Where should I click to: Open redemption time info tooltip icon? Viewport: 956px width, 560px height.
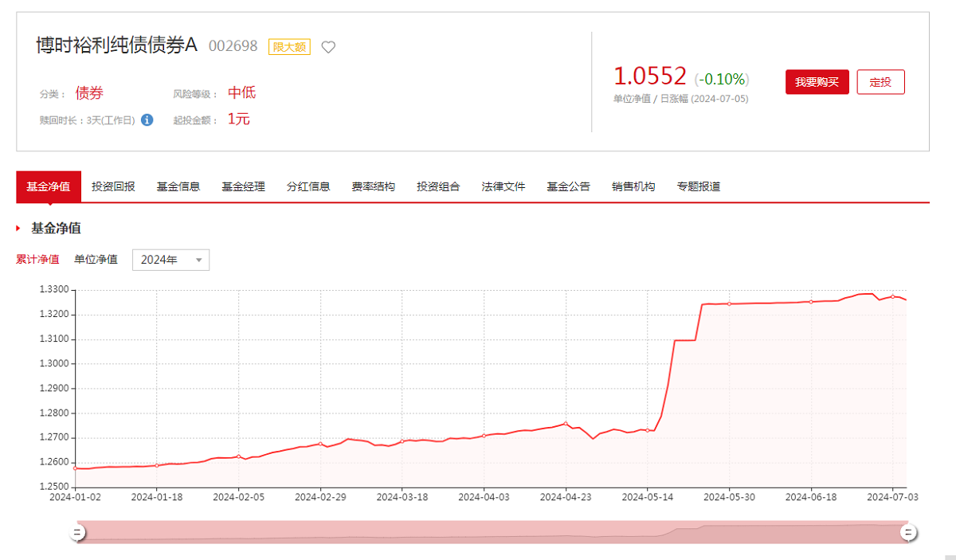click(x=147, y=119)
